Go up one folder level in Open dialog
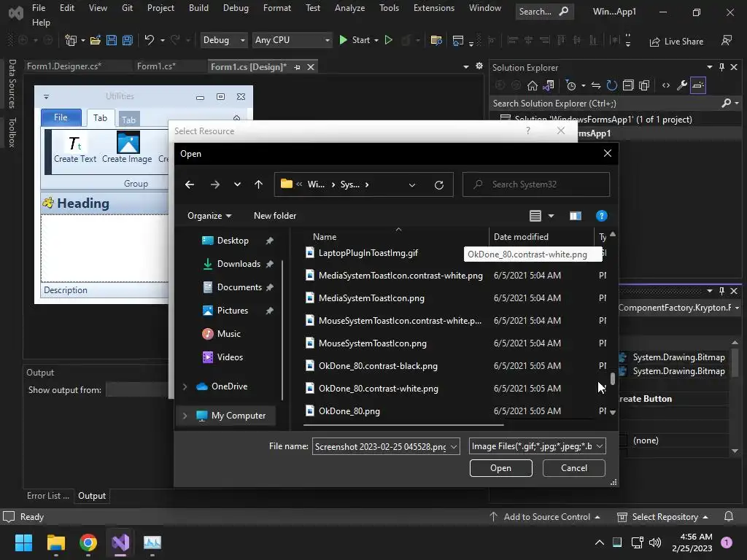Viewport: 747px width, 560px height. point(259,184)
